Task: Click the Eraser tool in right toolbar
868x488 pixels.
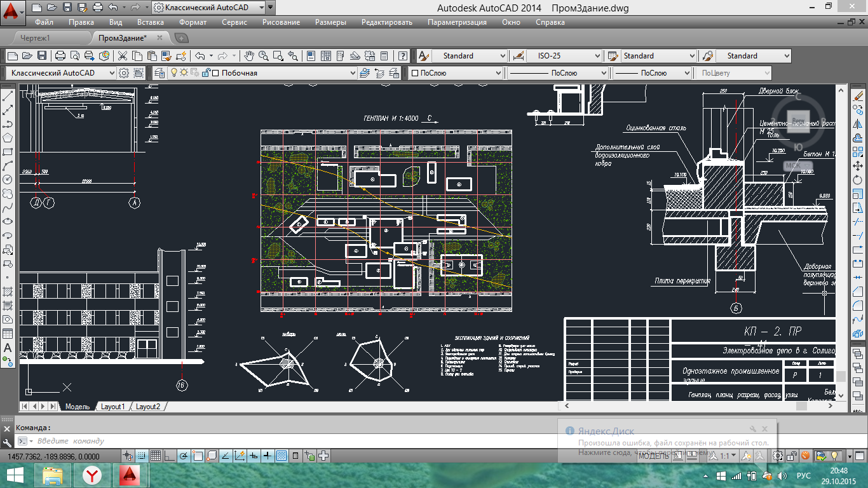Action: click(x=859, y=96)
